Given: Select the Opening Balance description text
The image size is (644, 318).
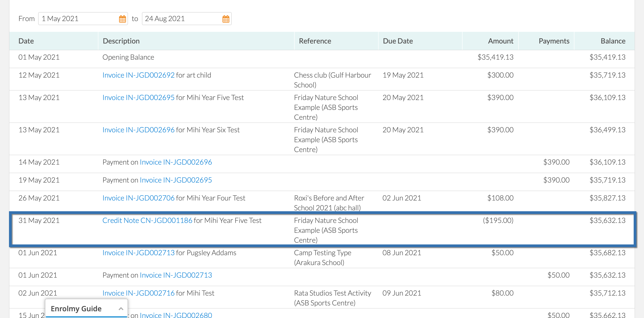Looking at the screenshot, I should (x=128, y=57).
